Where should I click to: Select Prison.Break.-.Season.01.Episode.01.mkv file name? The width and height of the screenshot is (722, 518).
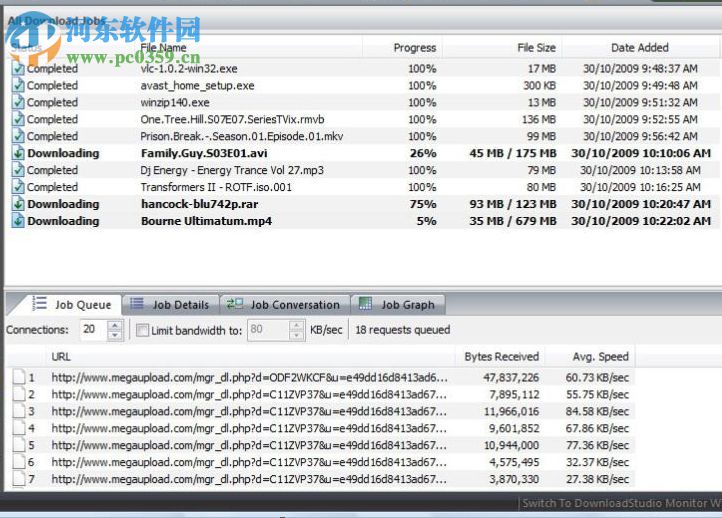pos(242,136)
